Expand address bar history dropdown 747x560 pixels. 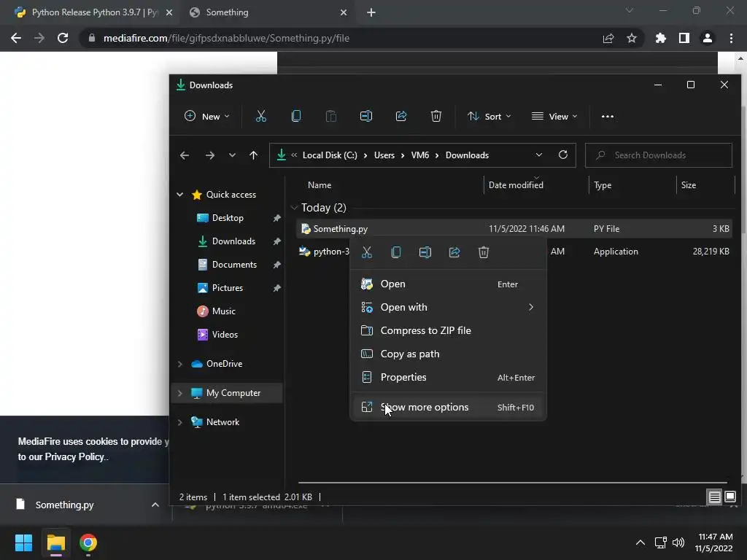[x=539, y=155]
